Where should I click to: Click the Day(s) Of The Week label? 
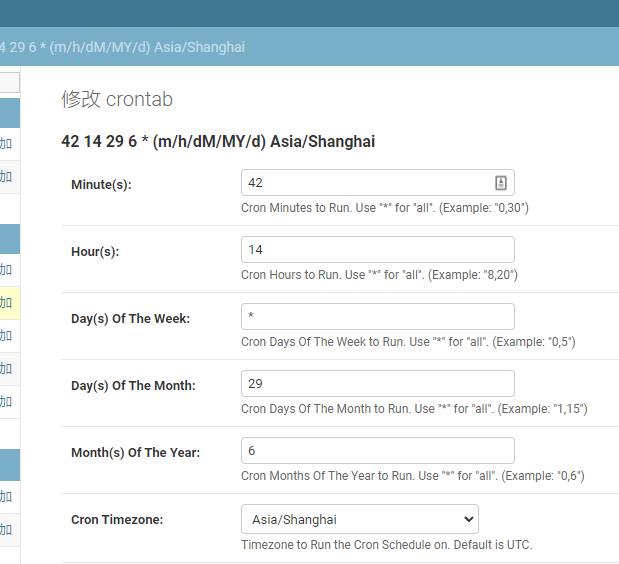coord(130,319)
